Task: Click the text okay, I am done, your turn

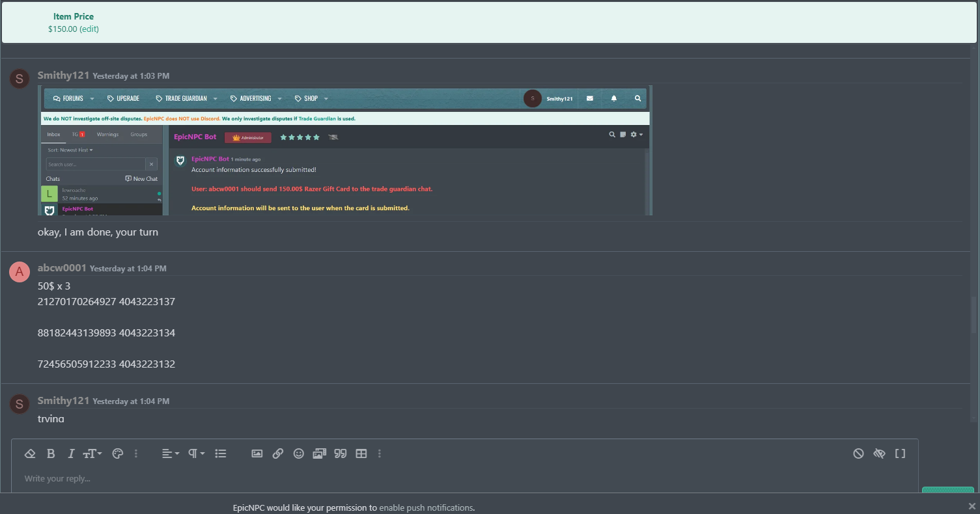Action: click(98, 232)
